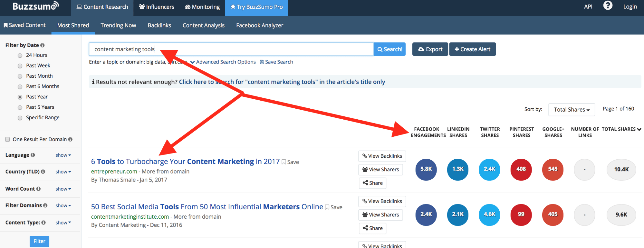Open Try BuzzSumo Pro tab
Screen dimensions: 644x248
click(x=256, y=7)
